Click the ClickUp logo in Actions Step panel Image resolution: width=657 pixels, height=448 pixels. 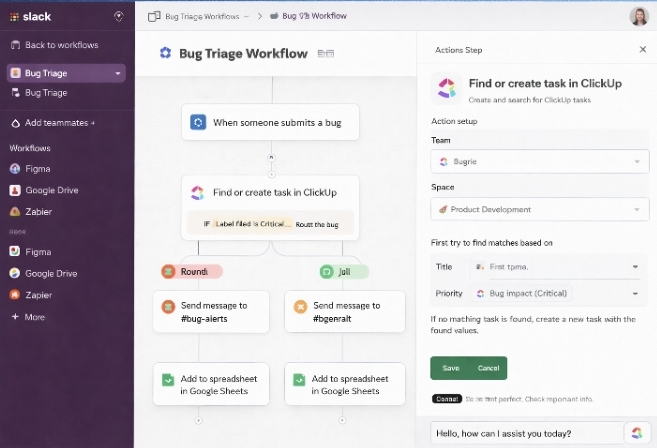coord(446,87)
